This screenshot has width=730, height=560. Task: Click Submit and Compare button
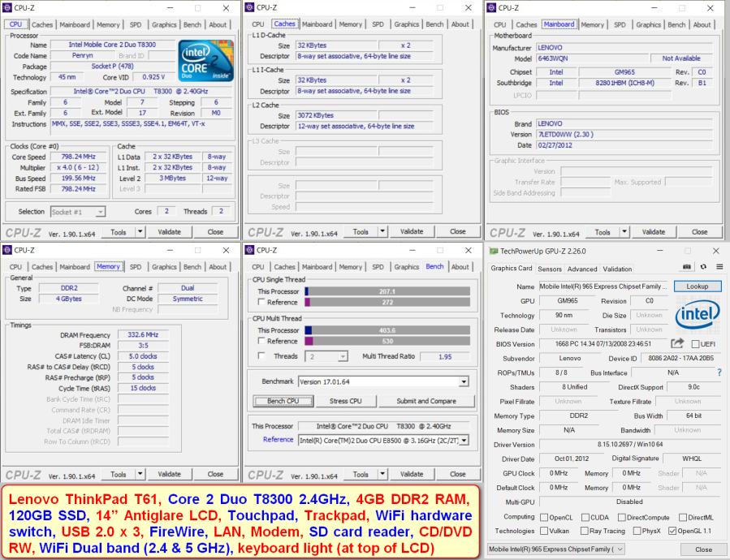426,401
